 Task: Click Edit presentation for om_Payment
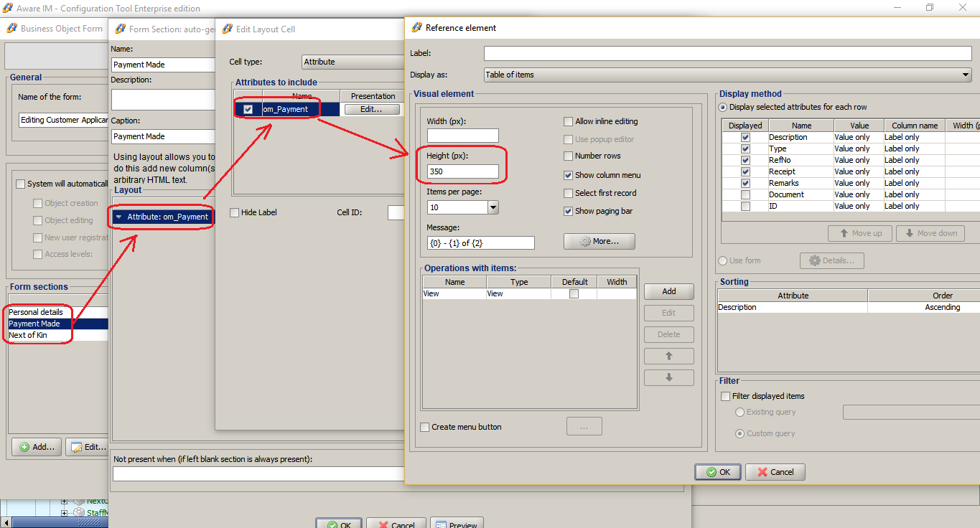coord(373,109)
